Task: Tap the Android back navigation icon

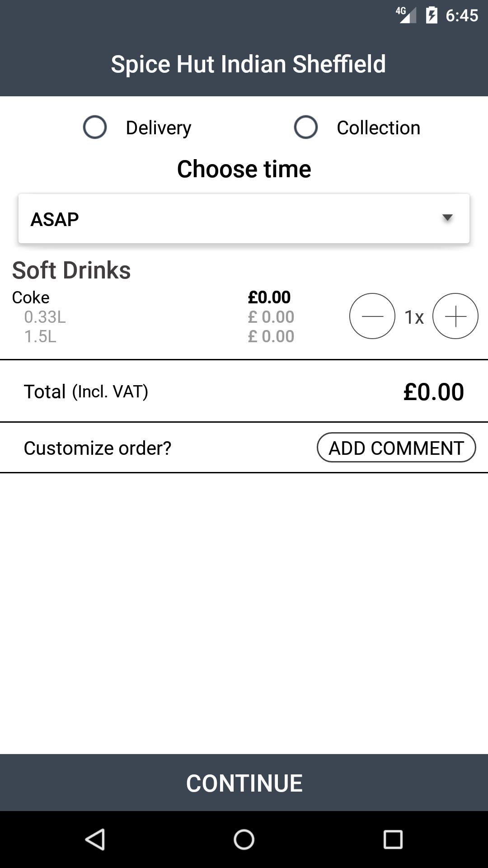Action: pos(95,840)
